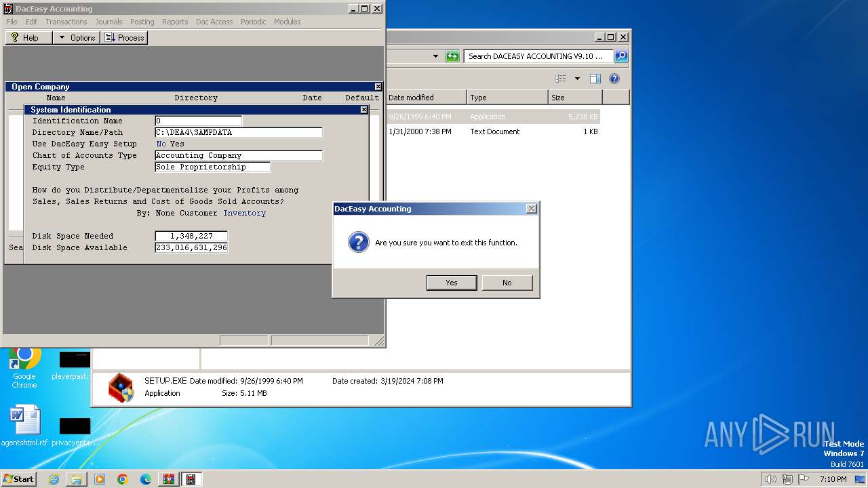Screen dimensions: 868x488
Task: Click the Equity Type field
Action: coord(212,167)
